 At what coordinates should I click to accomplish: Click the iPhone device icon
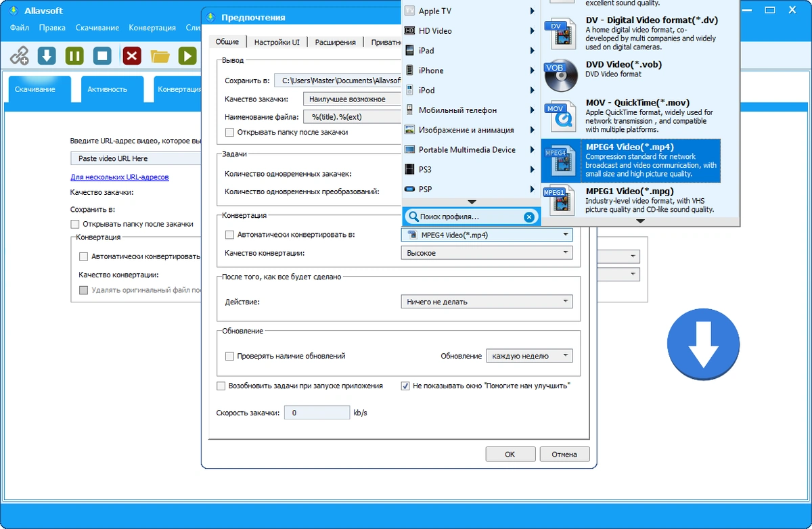coord(409,70)
